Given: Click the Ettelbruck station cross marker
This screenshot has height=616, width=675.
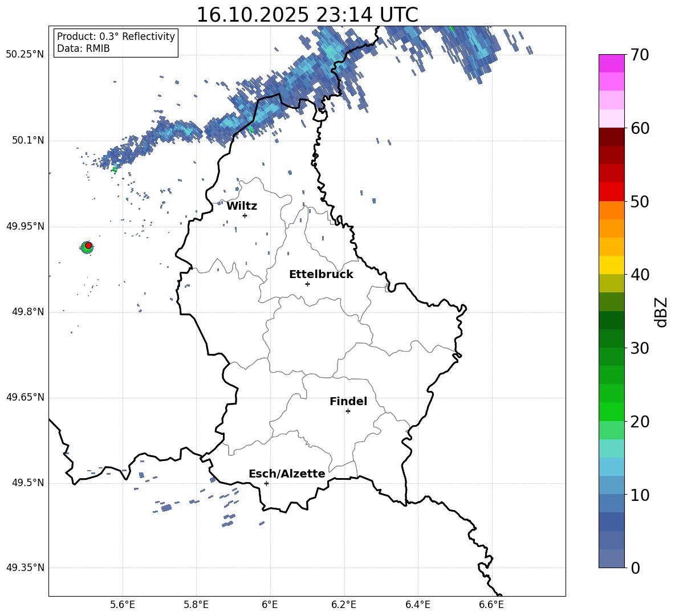Looking at the screenshot, I should 307,284.
